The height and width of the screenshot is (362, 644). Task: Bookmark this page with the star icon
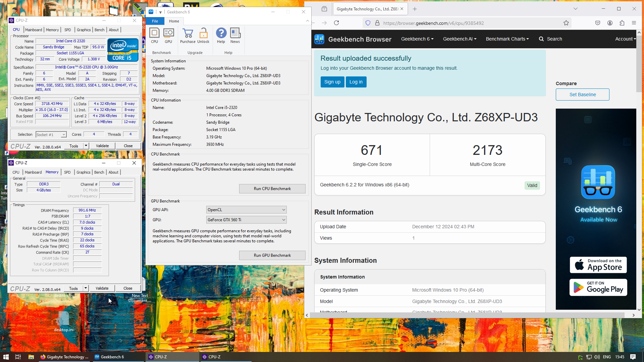(x=566, y=23)
